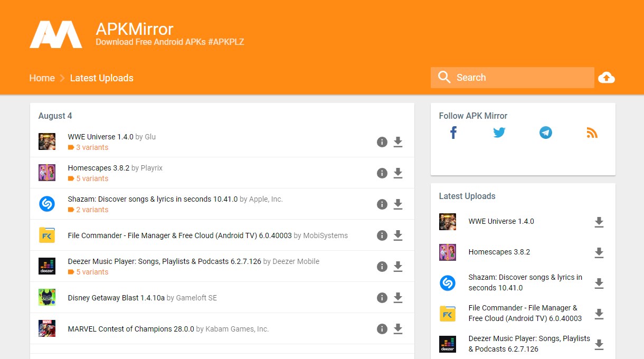
Task: Go to Home breadcrumb
Action: click(x=42, y=78)
